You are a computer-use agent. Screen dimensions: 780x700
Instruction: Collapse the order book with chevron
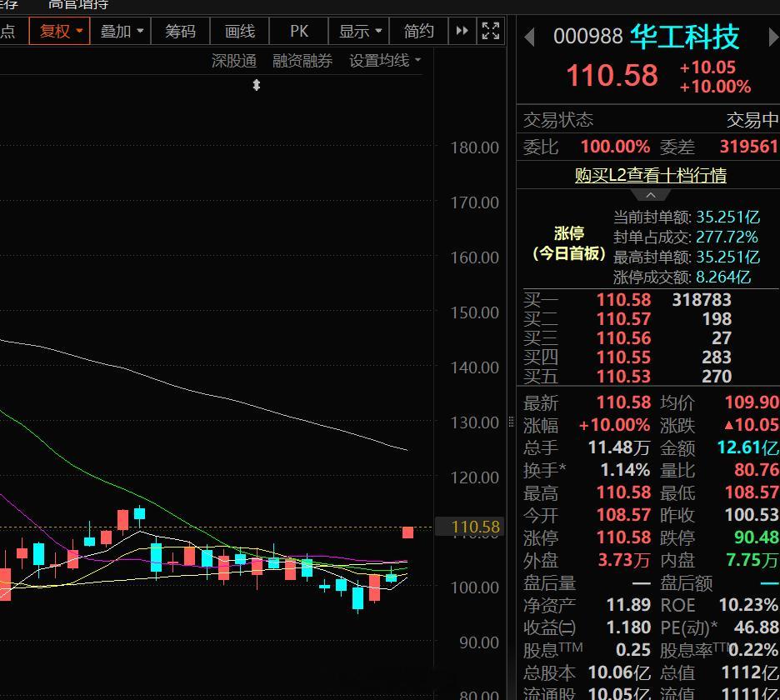click(651, 195)
